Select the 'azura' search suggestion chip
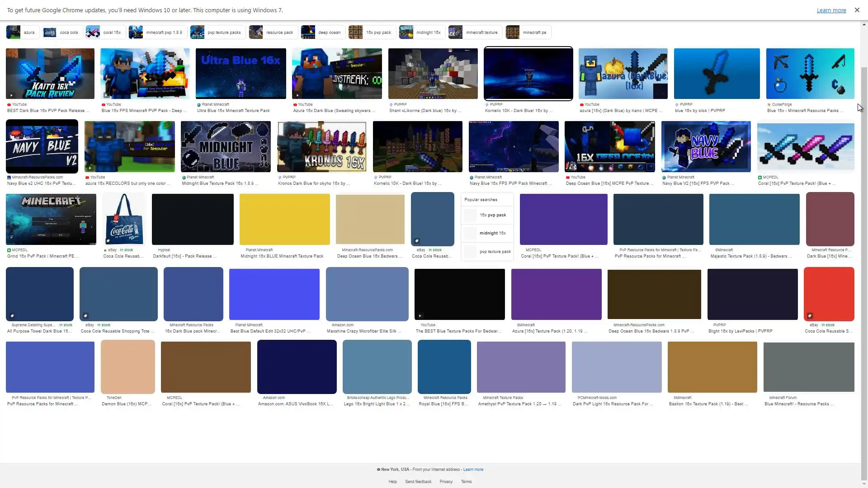868x488 pixels. point(22,33)
